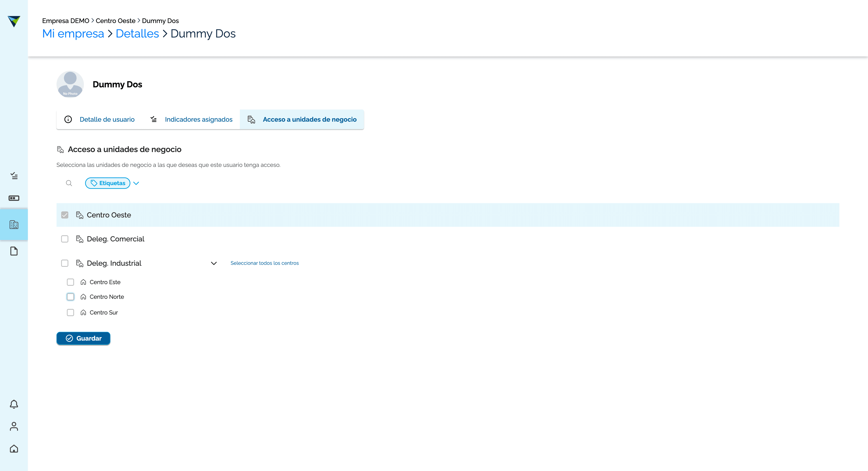Open the battery-shaped sidebar icon
The width and height of the screenshot is (868, 471).
14,198
